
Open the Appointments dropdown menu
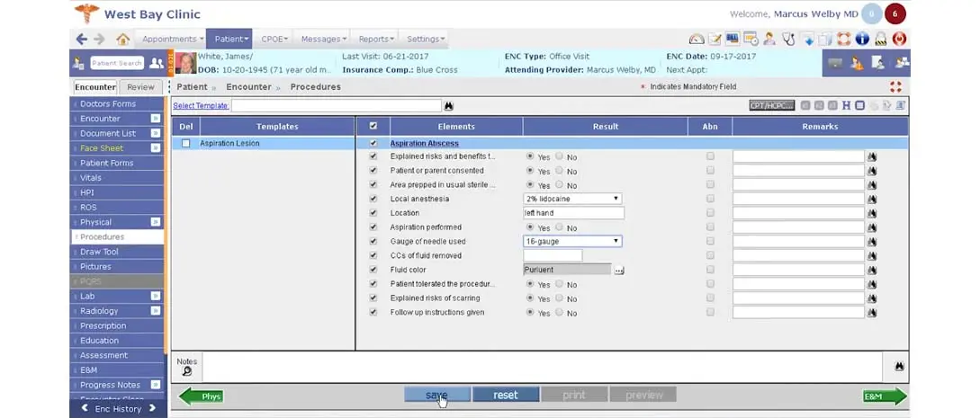tap(169, 39)
